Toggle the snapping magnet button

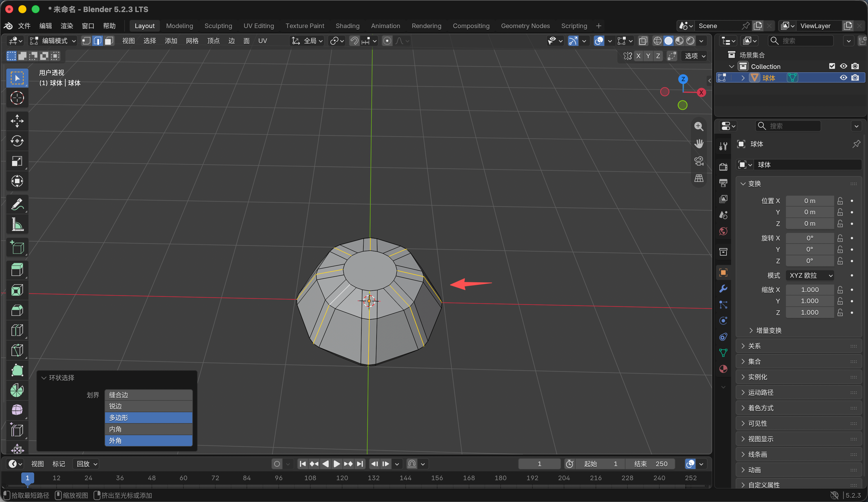pyautogui.click(x=354, y=41)
